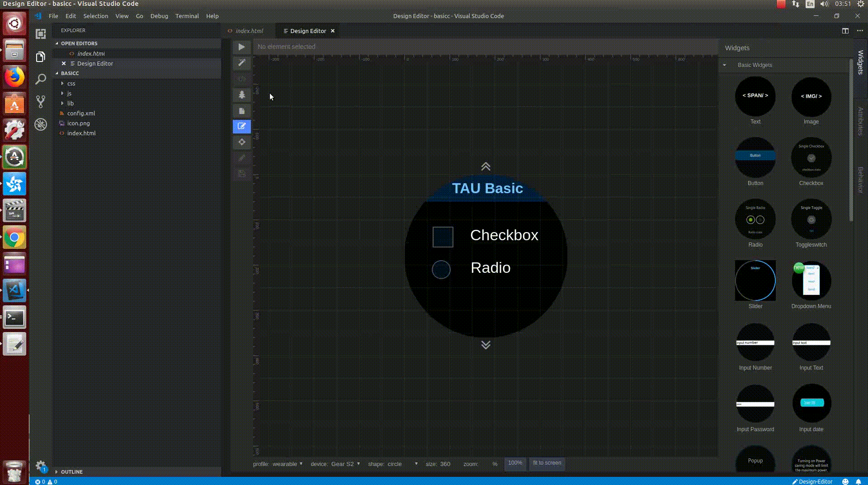Select the Checkbox widget thumbnail
This screenshot has height=485, width=868.
[x=811, y=157]
